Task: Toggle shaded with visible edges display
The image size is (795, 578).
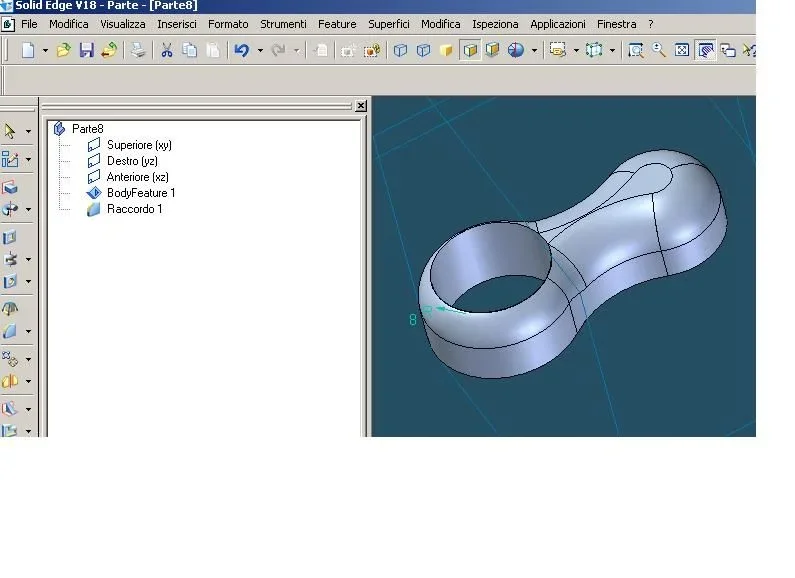Action: 470,50
